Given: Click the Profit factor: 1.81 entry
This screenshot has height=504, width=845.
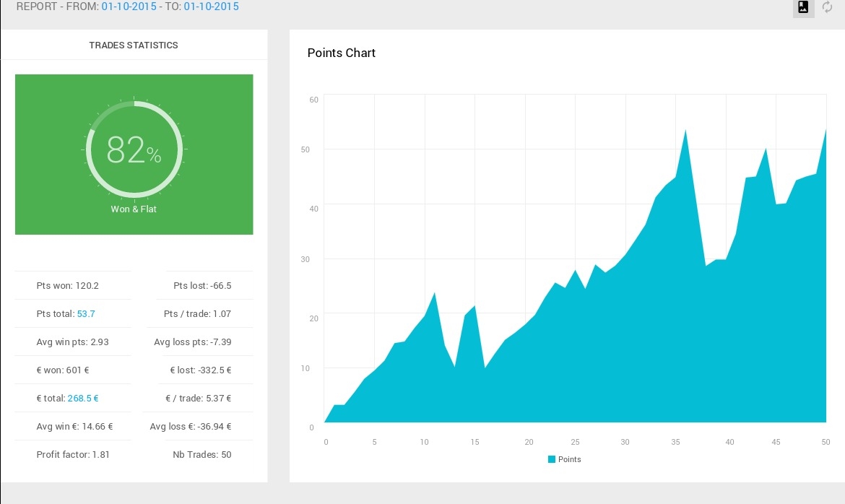Looking at the screenshot, I should 73,454.
